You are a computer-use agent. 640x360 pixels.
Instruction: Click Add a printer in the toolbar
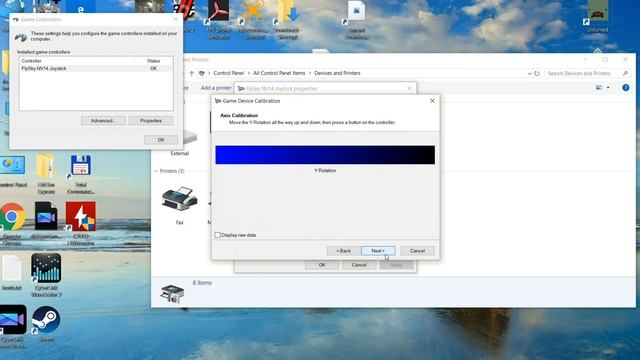[216, 88]
